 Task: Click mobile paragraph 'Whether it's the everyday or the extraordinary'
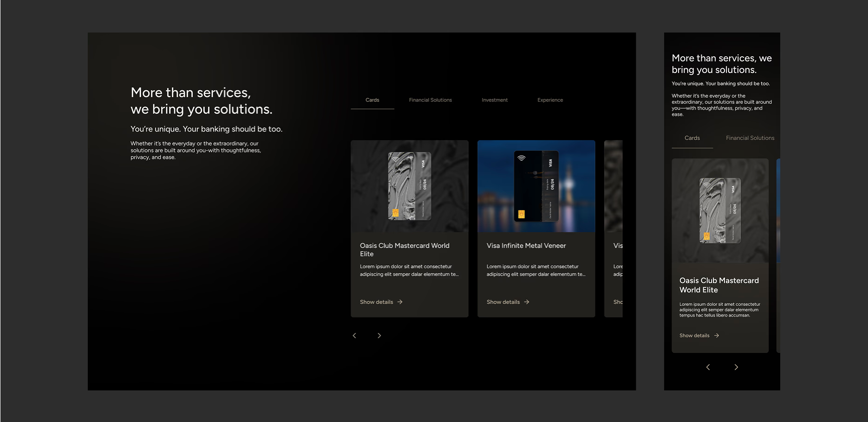coord(722,105)
